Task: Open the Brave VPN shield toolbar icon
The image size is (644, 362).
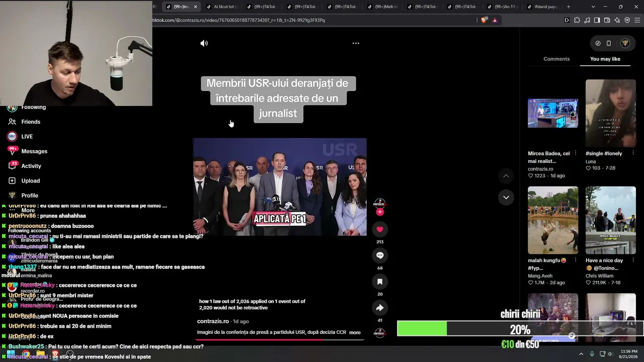Action: 627,20
